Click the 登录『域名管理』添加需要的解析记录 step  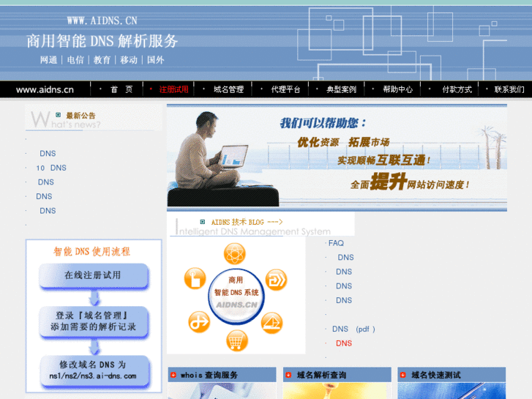(94, 321)
